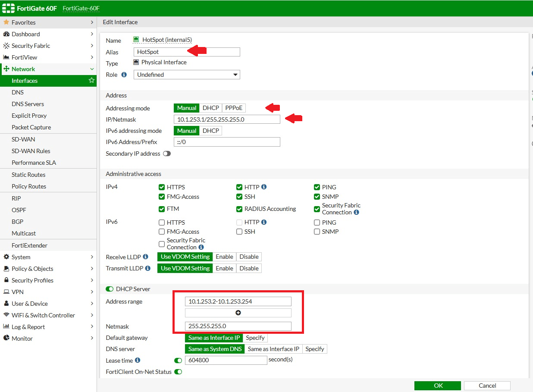
Task: Select DNS Servers from the sidebar
Action: point(28,104)
